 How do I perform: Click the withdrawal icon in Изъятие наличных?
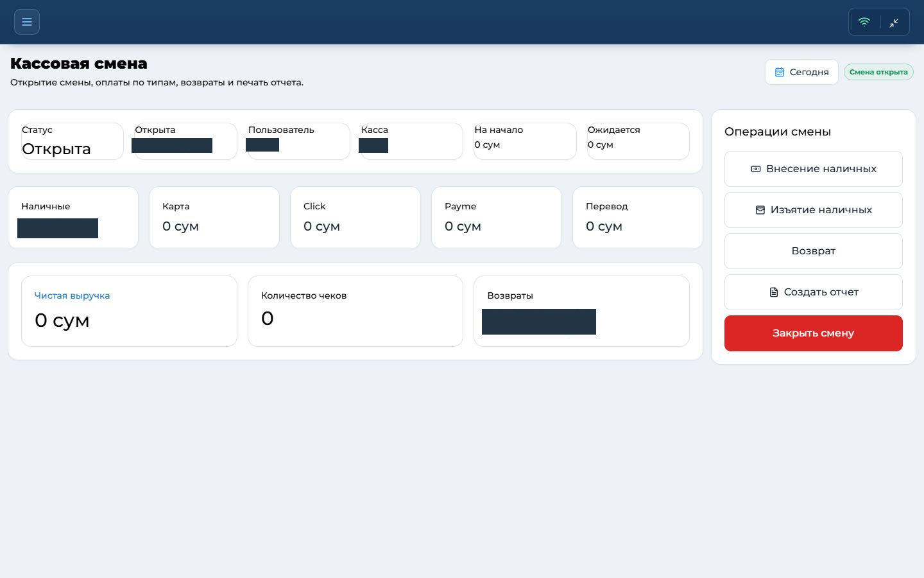pyautogui.click(x=760, y=210)
